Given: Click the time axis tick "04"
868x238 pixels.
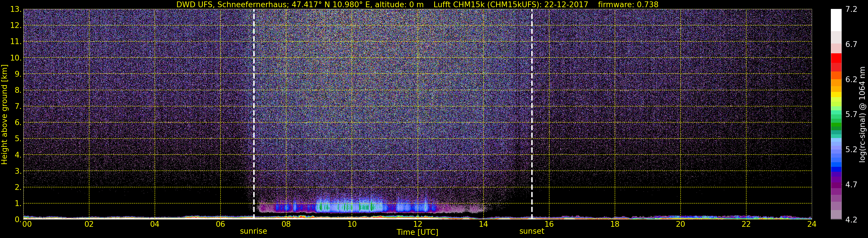Looking at the screenshot, I should (155, 224).
